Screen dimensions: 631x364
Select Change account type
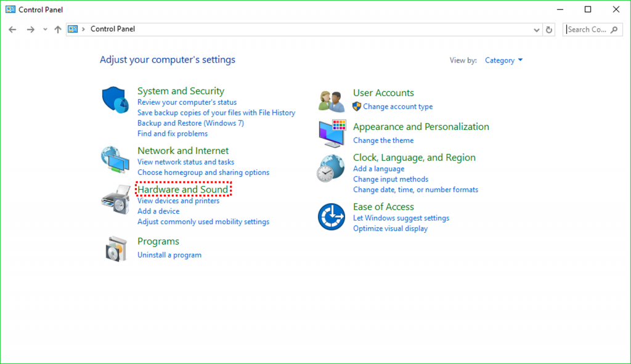point(397,107)
